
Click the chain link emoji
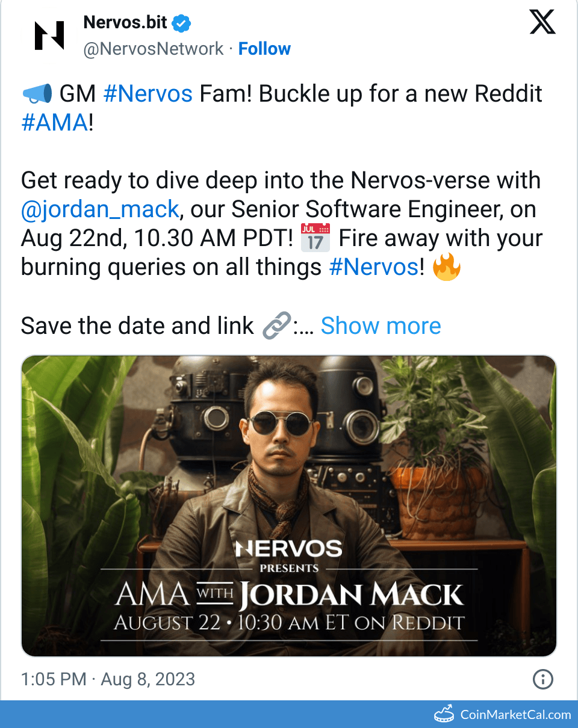[278, 325]
